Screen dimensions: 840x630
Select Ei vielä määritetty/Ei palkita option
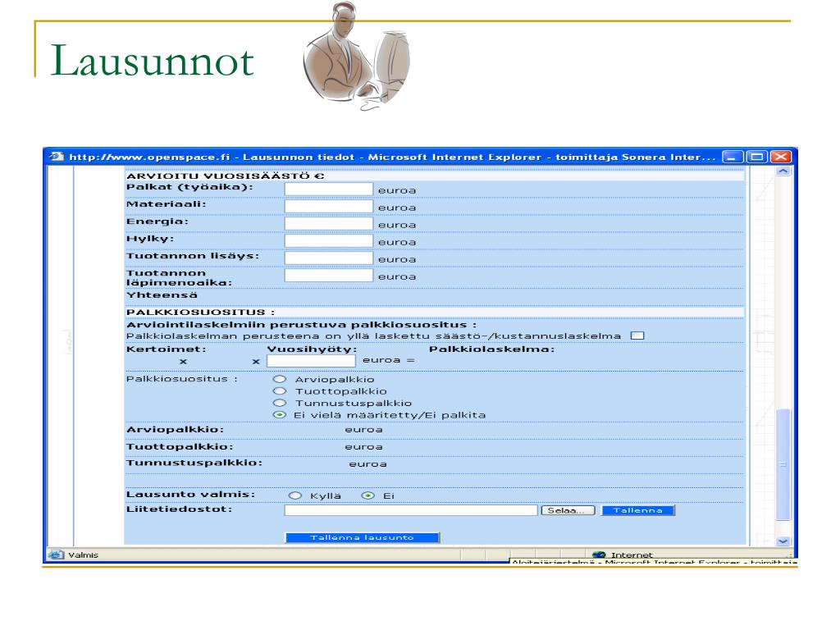280,414
